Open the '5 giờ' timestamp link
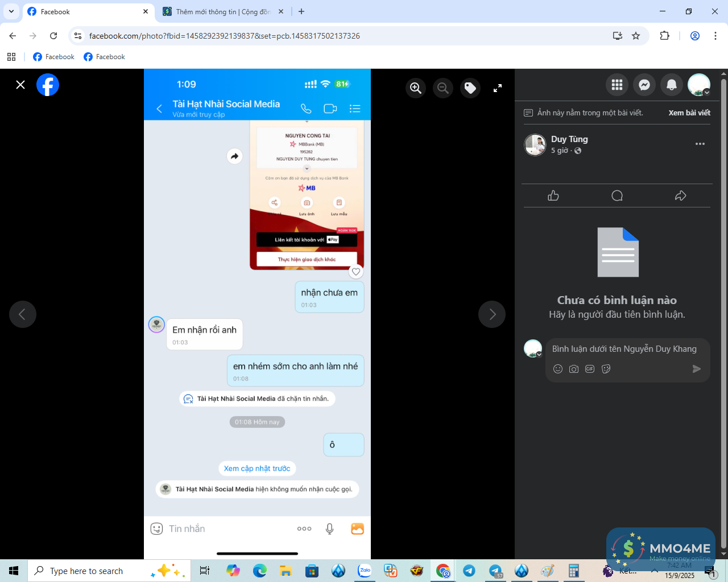728x582 pixels. (x=560, y=151)
